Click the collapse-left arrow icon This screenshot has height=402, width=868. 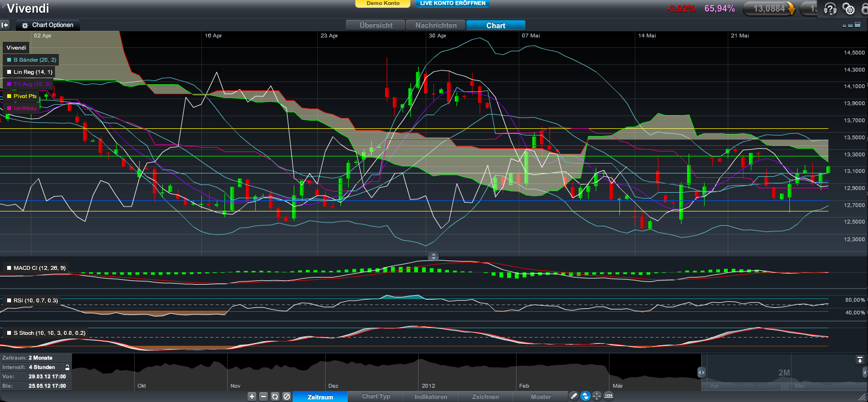point(5,25)
